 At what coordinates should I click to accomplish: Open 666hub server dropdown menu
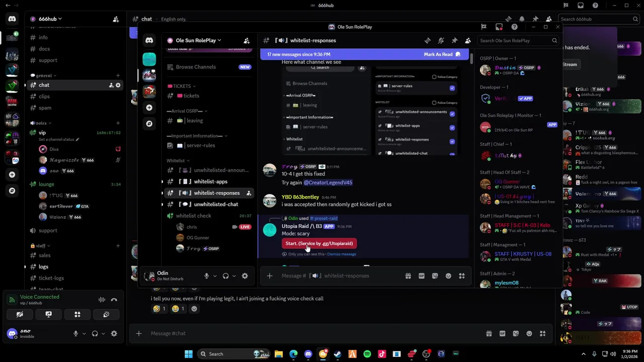pyautogui.click(x=50, y=19)
